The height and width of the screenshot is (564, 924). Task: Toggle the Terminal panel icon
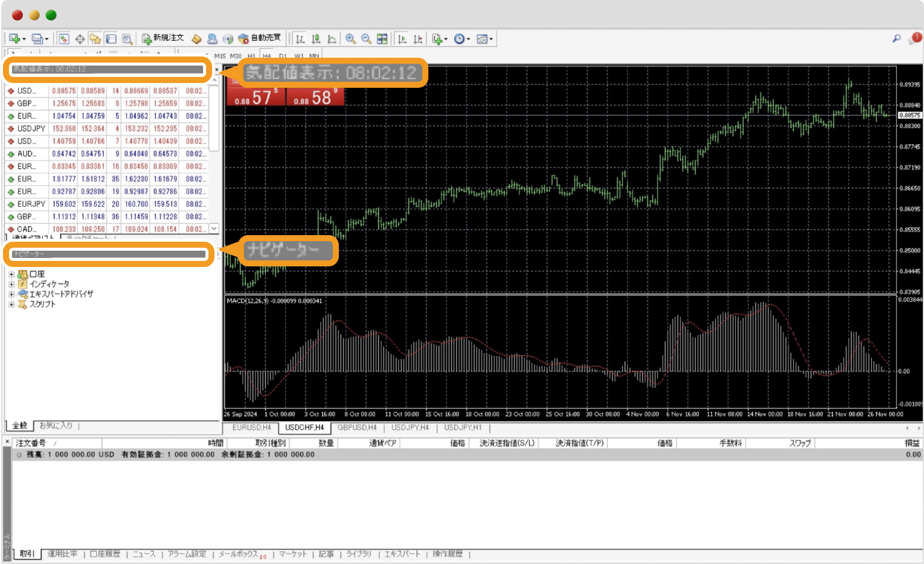tap(111, 39)
